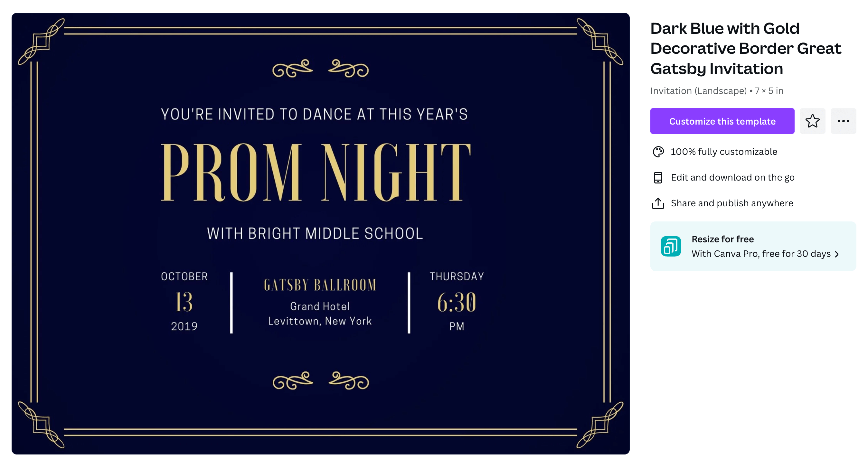Click the top gold flourish ornament
The width and height of the screenshot is (868, 468).
coord(320,68)
